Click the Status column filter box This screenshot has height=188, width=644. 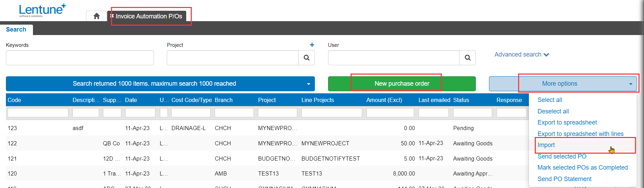click(472, 112)
